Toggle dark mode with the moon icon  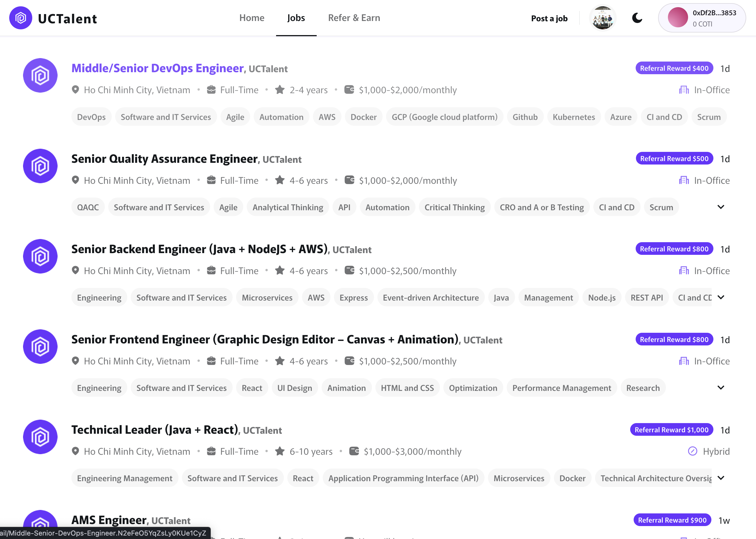pos(637,18)
